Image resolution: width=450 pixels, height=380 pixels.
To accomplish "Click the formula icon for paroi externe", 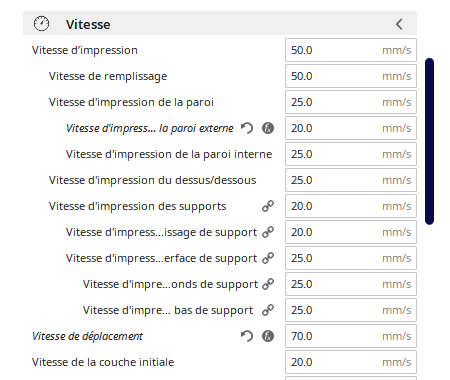I will coord(268,128).
